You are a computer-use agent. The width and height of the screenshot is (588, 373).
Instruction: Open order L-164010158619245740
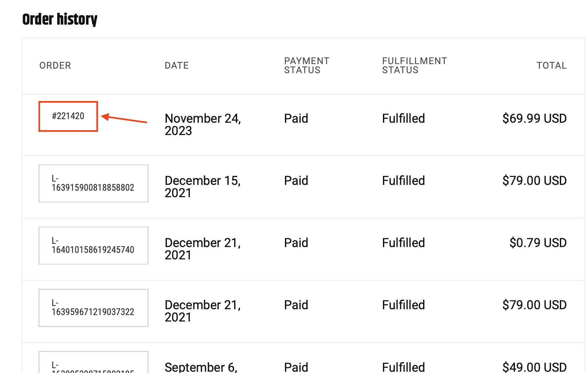click(x=93, y=245)
